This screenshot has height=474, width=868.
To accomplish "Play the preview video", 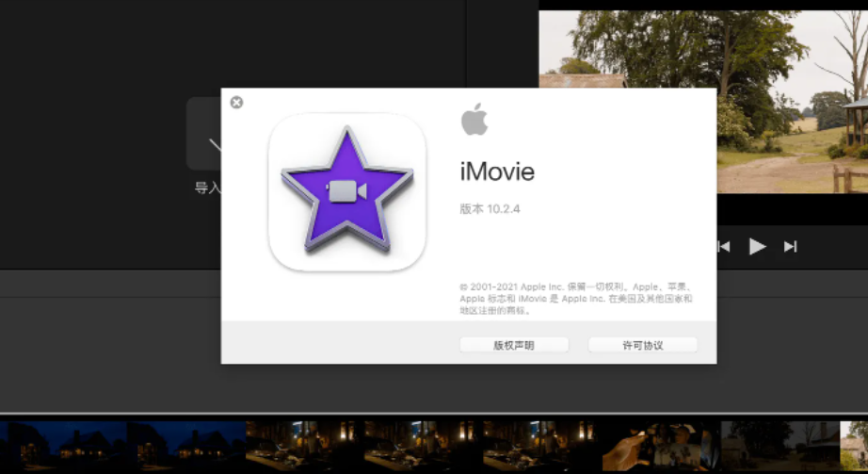I will coord(757,246).
